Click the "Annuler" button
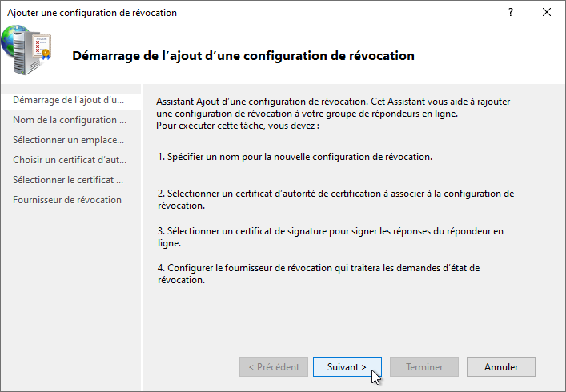The width and height of the screenshot is (566, 392). 501,367
